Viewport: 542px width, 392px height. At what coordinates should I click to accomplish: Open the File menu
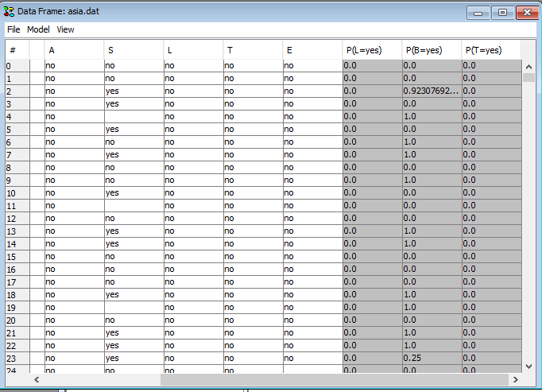[14, 29]
